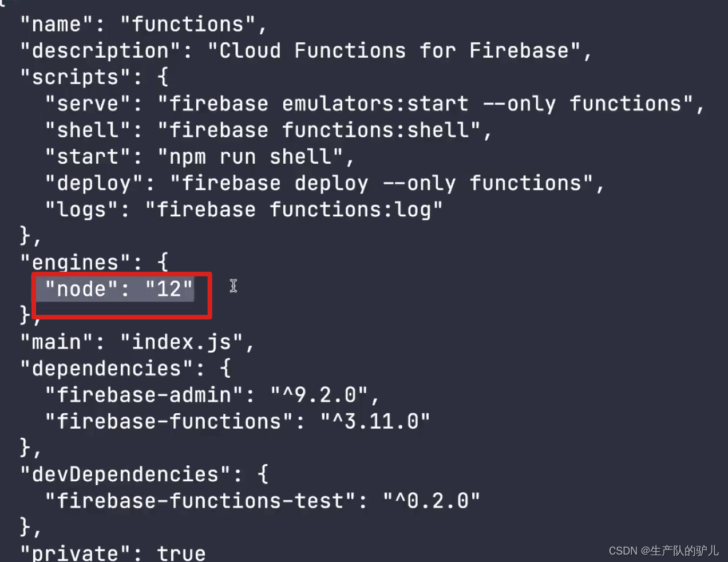Click the "deploy" script key
The height and width of the screenshot is (562, 728).
pos(94,183)
